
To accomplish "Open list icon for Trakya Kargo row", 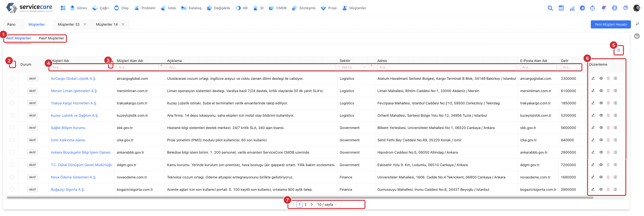I will tap(615, 103).
